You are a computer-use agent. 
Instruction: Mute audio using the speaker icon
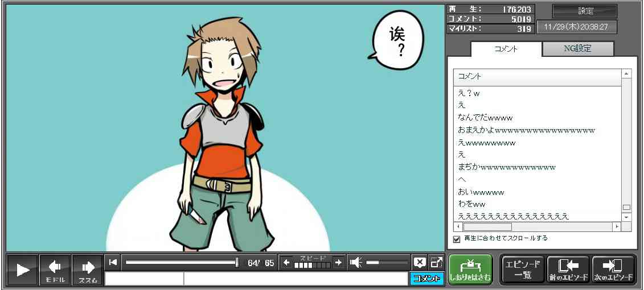point(356,262)
